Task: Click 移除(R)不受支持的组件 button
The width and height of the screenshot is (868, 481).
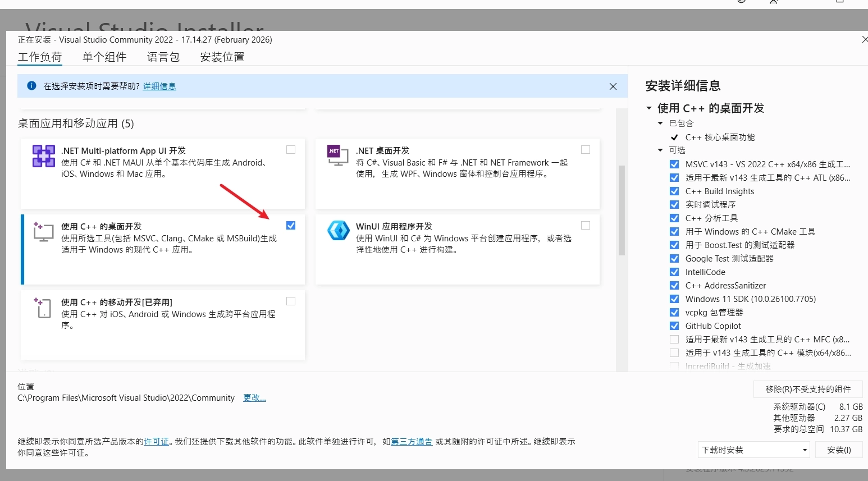Action: coord(808,389)
